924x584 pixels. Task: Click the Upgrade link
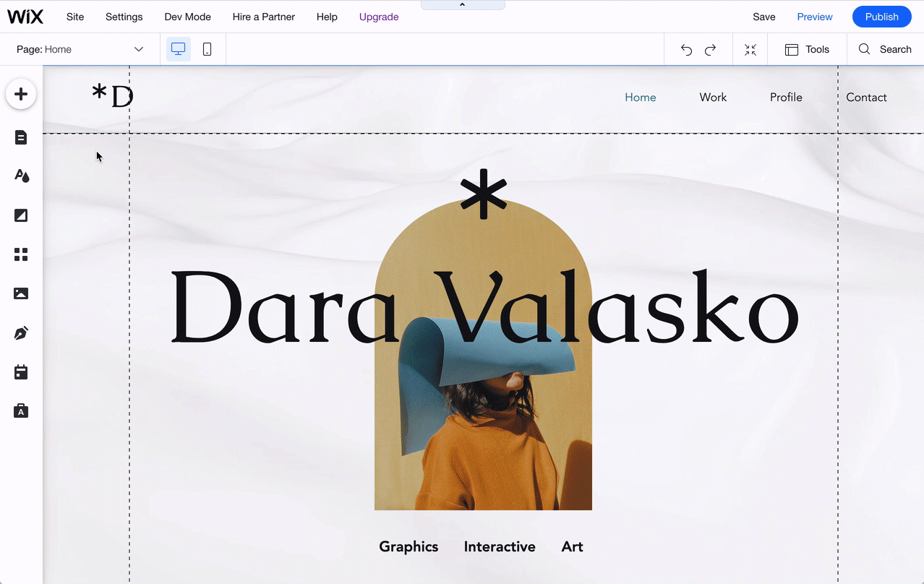coord(379,17)
